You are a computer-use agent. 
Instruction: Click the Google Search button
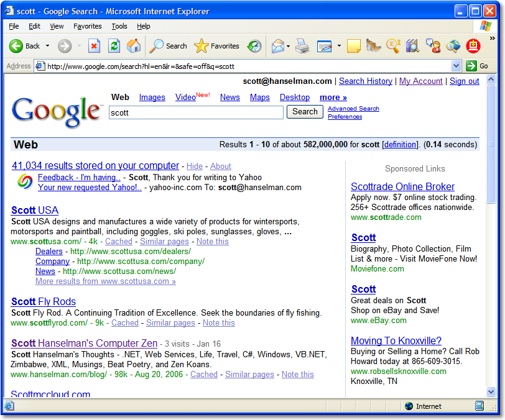pos(305,112)
